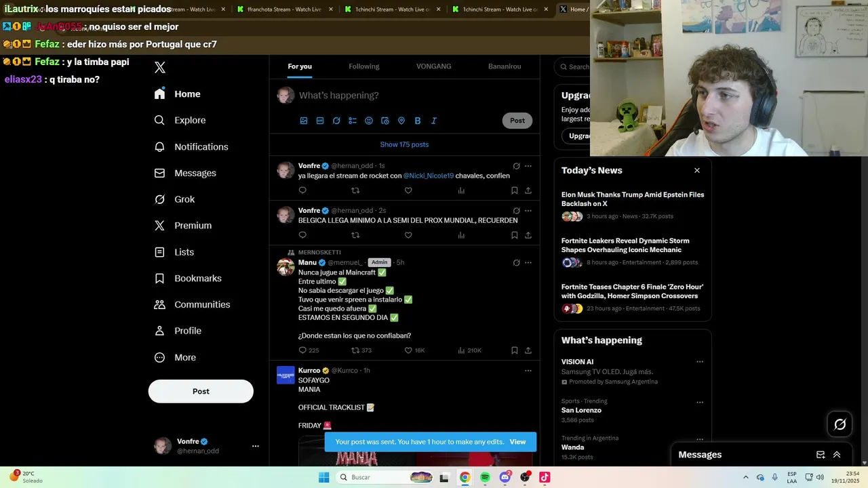Click the floating Grok button
Image resolution: width=868 pixels, height=488 pixels.
(840, 424)
